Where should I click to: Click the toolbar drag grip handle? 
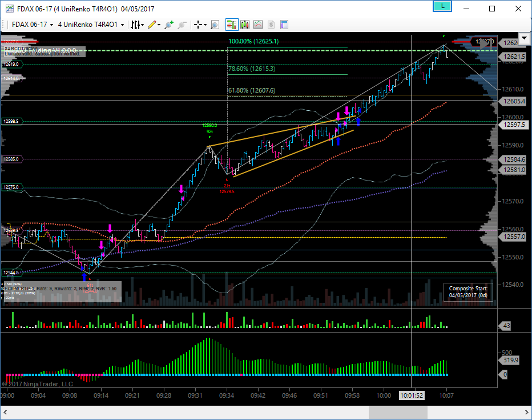click(3, 25)
